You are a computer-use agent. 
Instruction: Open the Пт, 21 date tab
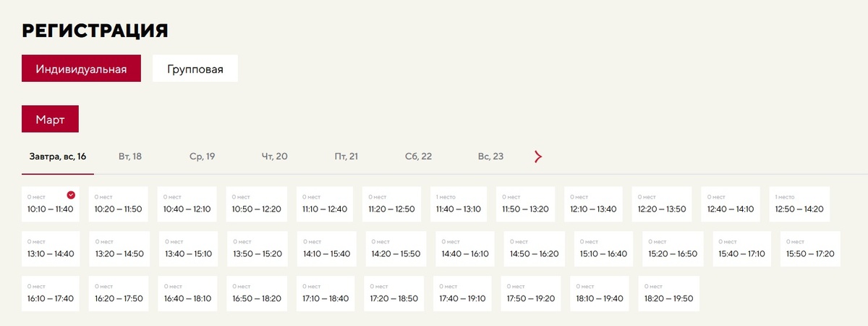(x=346, y=156)
